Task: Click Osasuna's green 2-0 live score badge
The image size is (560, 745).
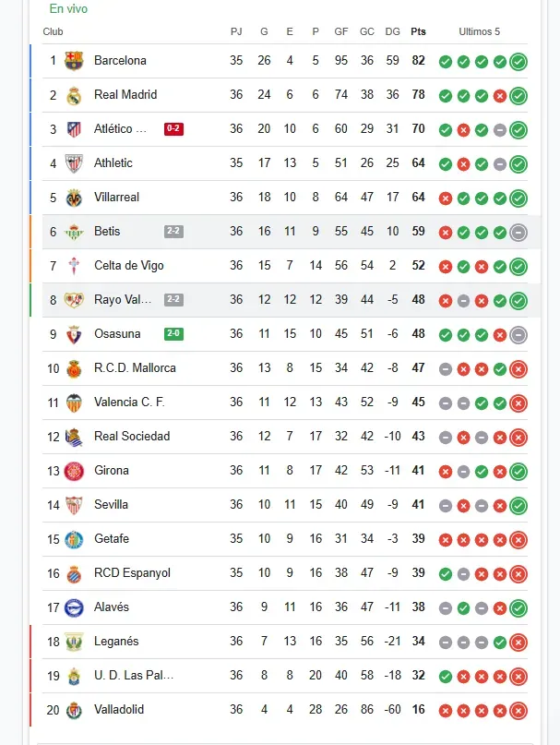Action: pos(173,334)
